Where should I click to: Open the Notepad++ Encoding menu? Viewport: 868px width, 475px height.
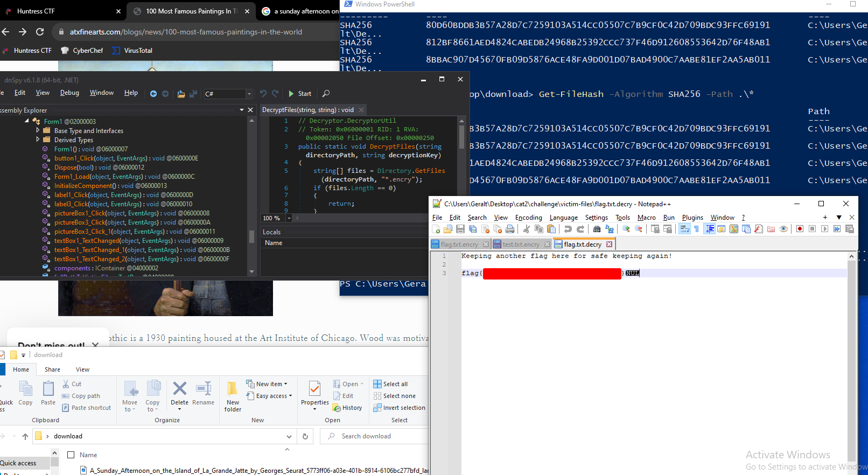[x=529, y=218]
